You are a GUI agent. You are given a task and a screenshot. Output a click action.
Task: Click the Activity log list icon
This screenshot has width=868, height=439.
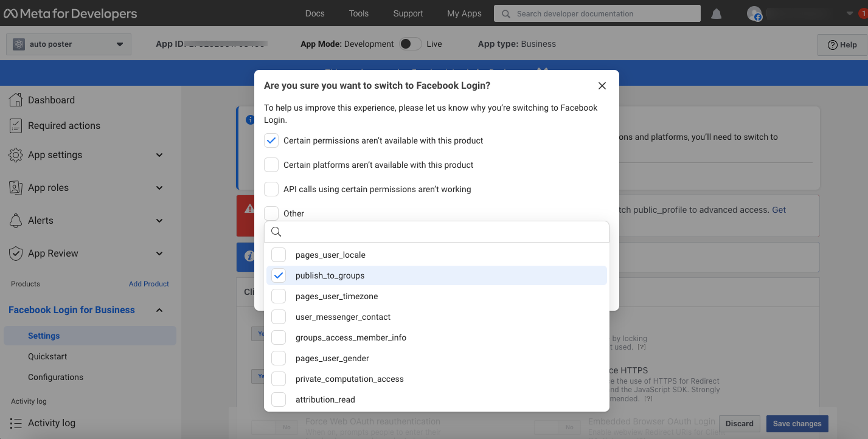click(x=16, y=423)
